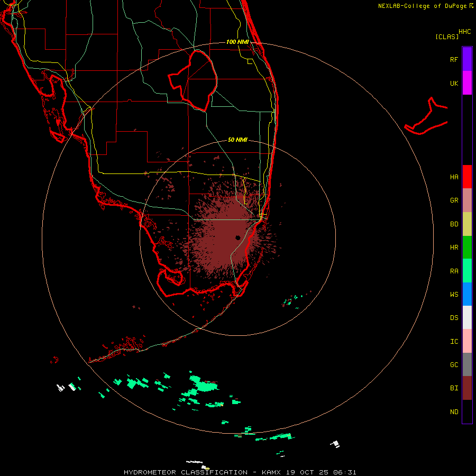The width and height of the screenshot is (476, 476).
Task: Click the GR legend label text
Action: [454, 200]
